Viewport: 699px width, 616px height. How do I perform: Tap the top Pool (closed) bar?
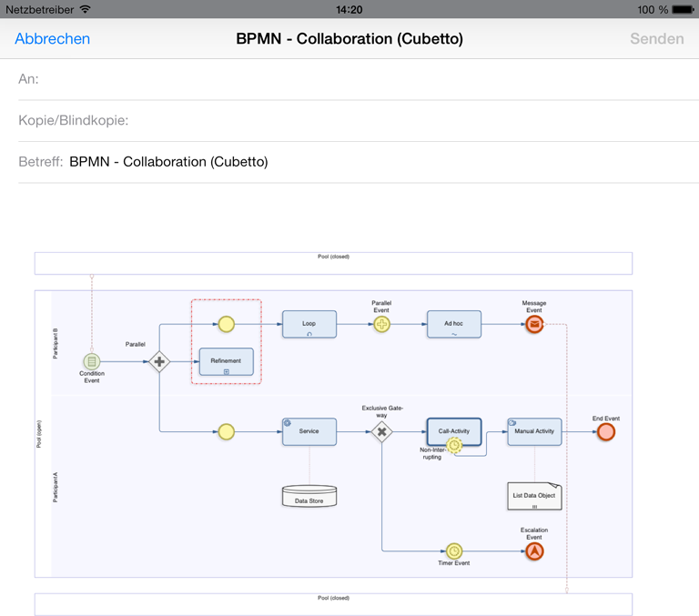point(333,263)
